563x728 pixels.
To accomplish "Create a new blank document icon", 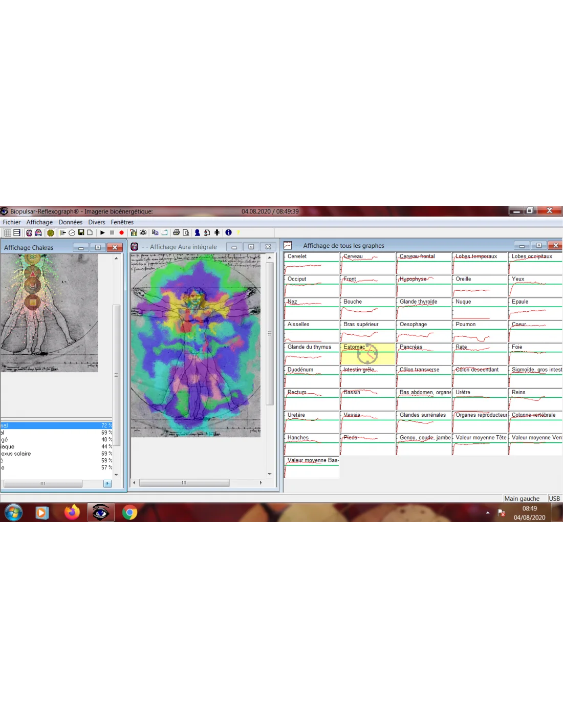I will [90, 232].
